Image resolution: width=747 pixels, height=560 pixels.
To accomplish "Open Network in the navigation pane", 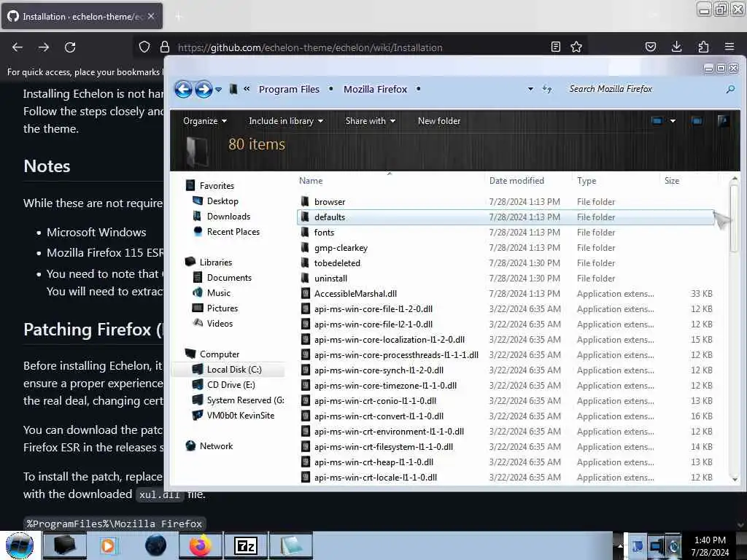I will [x=209, y=446].
